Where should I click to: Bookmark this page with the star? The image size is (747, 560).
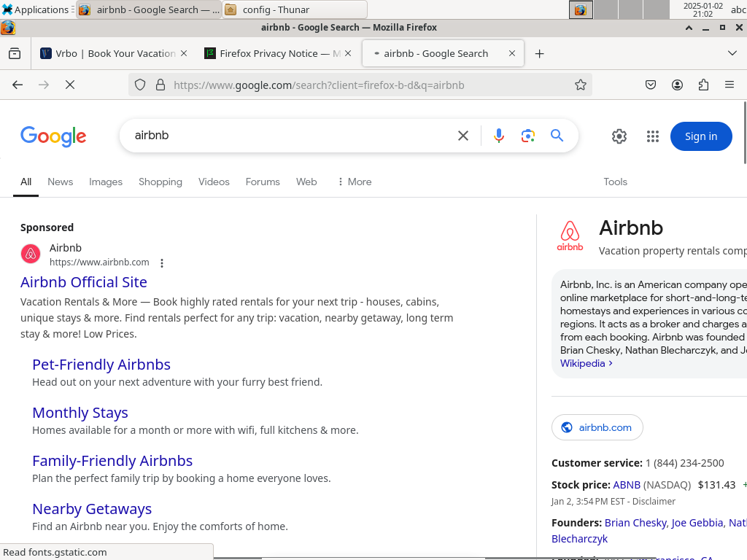(x=580, y=85)
